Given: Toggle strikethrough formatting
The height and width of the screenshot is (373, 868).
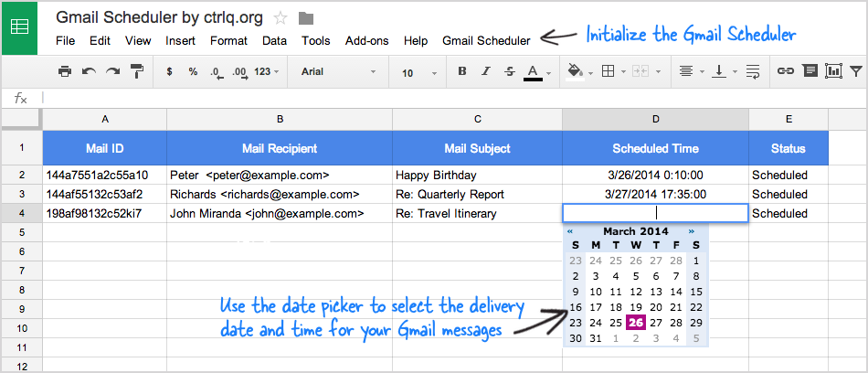Looking at the screenshot, I should (510, 71).
